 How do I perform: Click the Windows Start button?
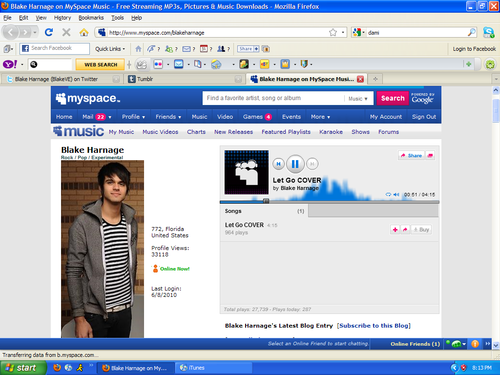click(x=22, y=368)
